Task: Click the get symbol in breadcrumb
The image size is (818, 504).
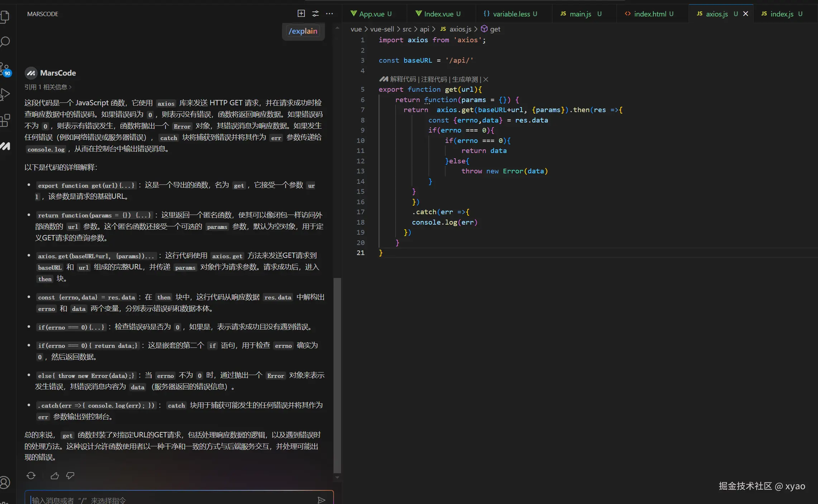Action: click(495, 29)
